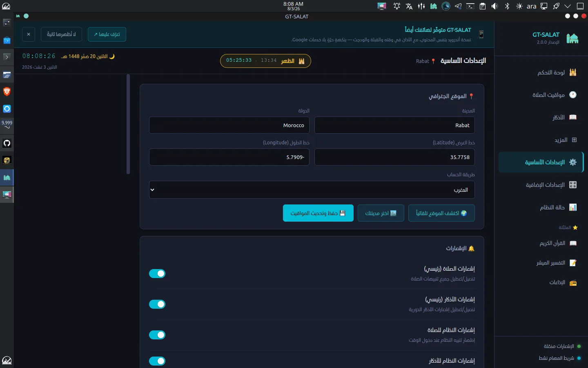This screenshot has width=588, height=368.
Task: Click the book icon beside الأذكار
Action: [573, 117]
